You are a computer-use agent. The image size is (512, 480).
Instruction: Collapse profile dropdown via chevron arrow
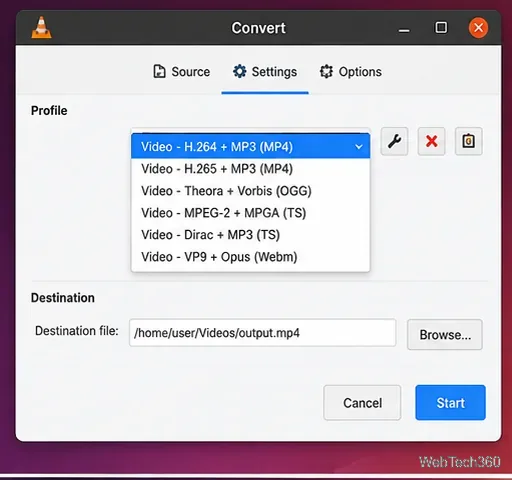tap(359, 147)
